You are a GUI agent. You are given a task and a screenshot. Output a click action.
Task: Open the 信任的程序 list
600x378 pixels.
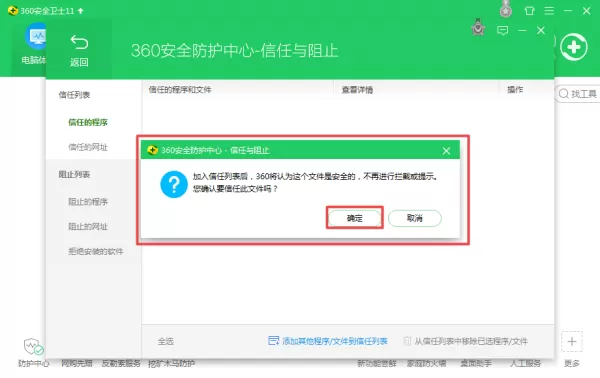click(x=88, y=122)
